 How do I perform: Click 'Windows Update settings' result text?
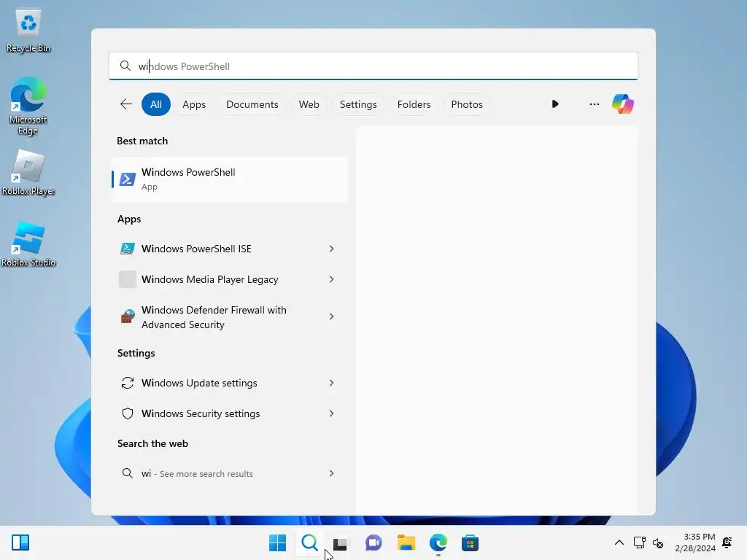click(199, 383)
